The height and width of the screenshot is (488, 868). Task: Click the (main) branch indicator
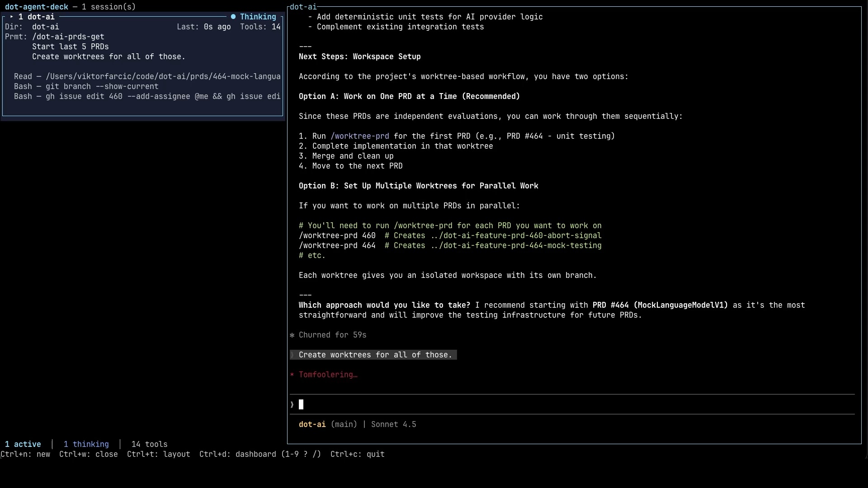pos(344,424)
